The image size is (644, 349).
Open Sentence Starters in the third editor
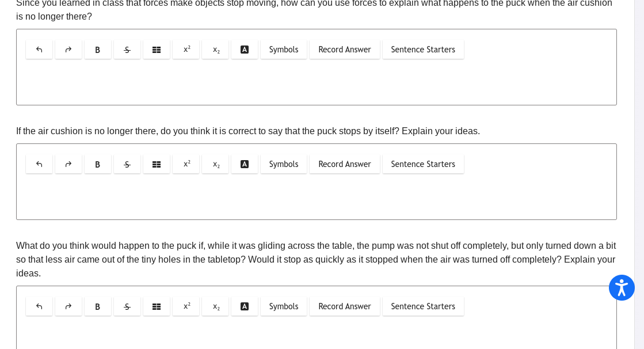tap(423, 306)
